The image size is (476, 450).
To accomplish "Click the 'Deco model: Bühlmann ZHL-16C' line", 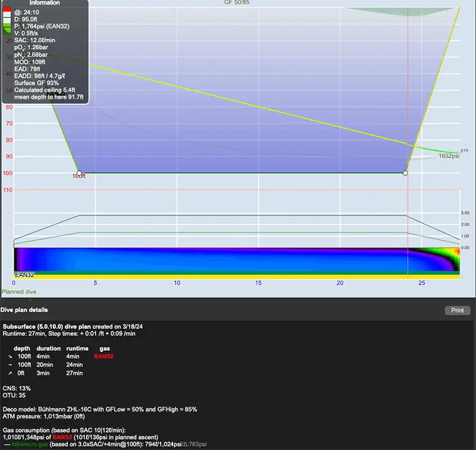I will pyautogui.click(x=100, y=409).
